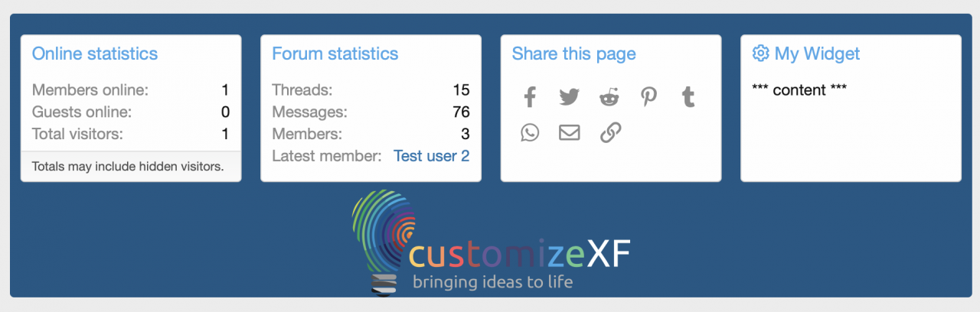This screenshot has width=980, height=312.
Task: Click the Members online count row
Action: point(130,90)
